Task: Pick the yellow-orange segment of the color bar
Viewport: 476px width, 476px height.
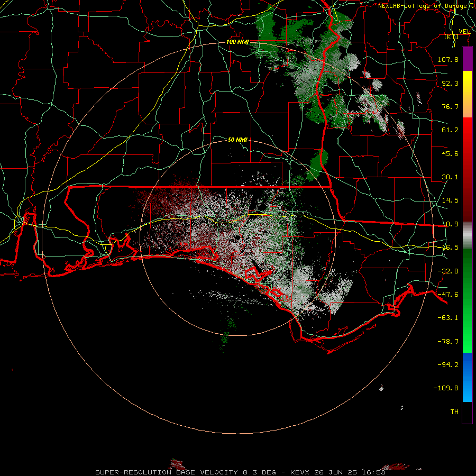Action: click(x=467, y=94)
